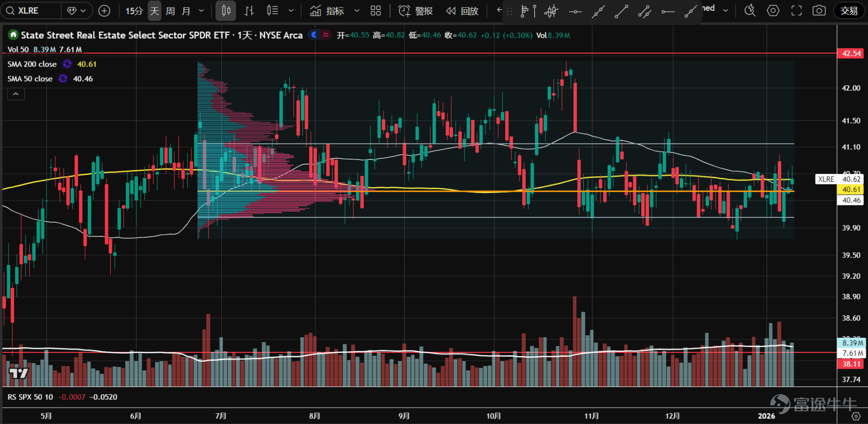
Task: Click the 11月 label on time axis
Action: click(x=592, y=416)
